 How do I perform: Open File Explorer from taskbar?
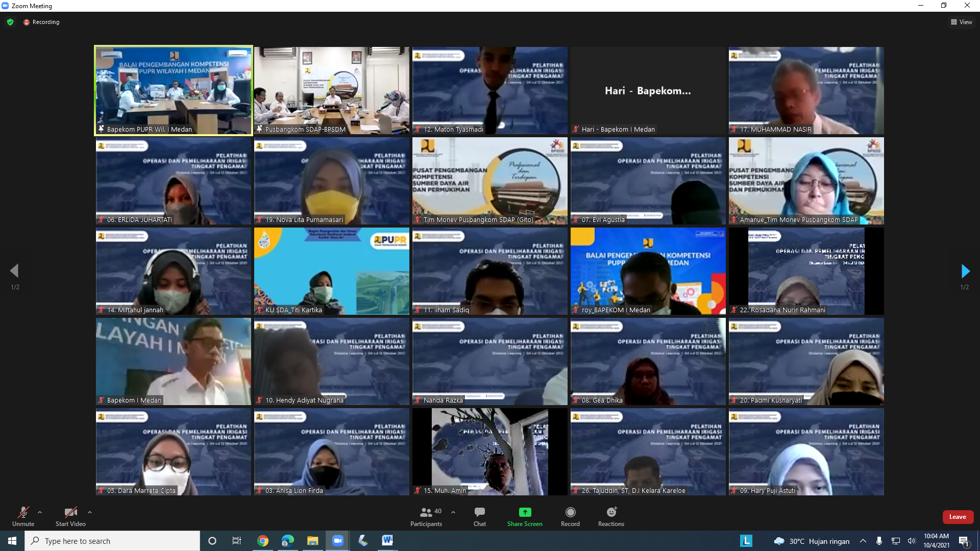coord(312,541)
